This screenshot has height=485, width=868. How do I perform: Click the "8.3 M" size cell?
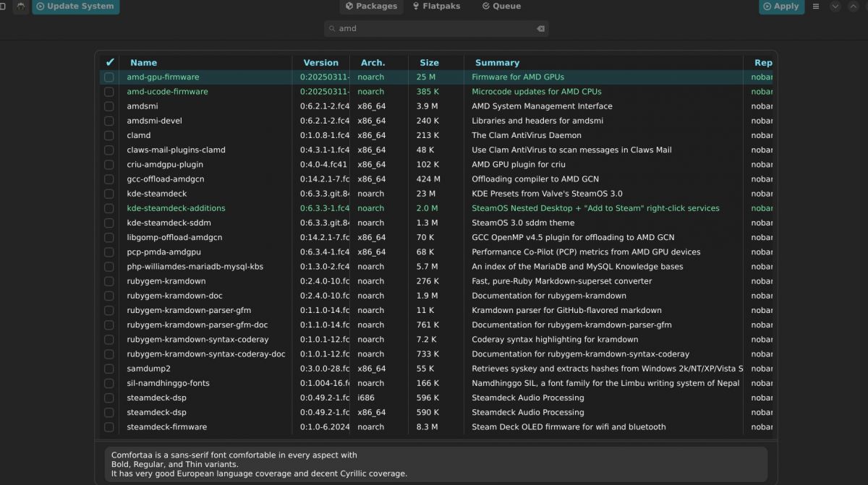click(427, 427)
